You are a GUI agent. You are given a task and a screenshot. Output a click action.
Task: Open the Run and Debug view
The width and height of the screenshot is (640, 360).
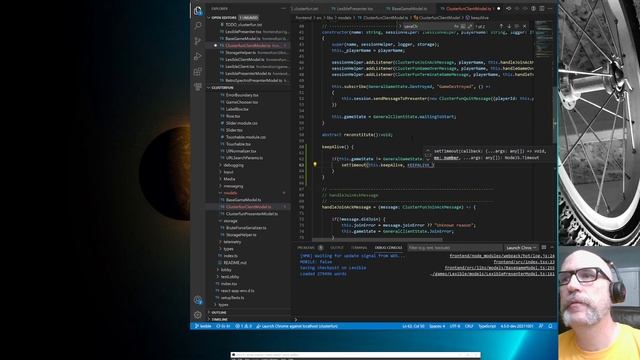tap(198, 56)
